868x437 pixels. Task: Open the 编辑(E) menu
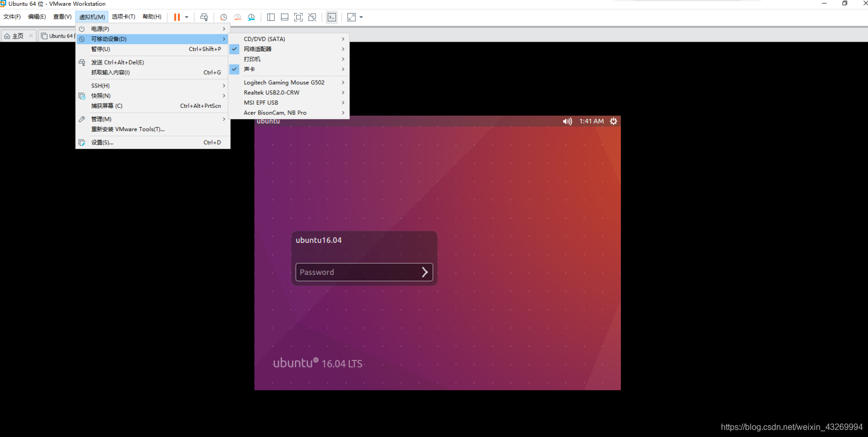click(x=37, y=17)
